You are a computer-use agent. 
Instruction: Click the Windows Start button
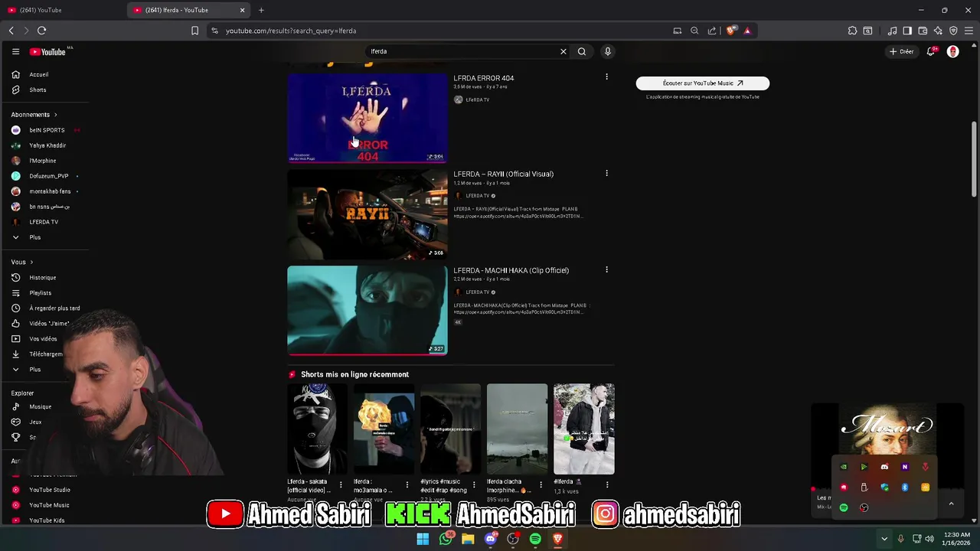click(423, 539)
